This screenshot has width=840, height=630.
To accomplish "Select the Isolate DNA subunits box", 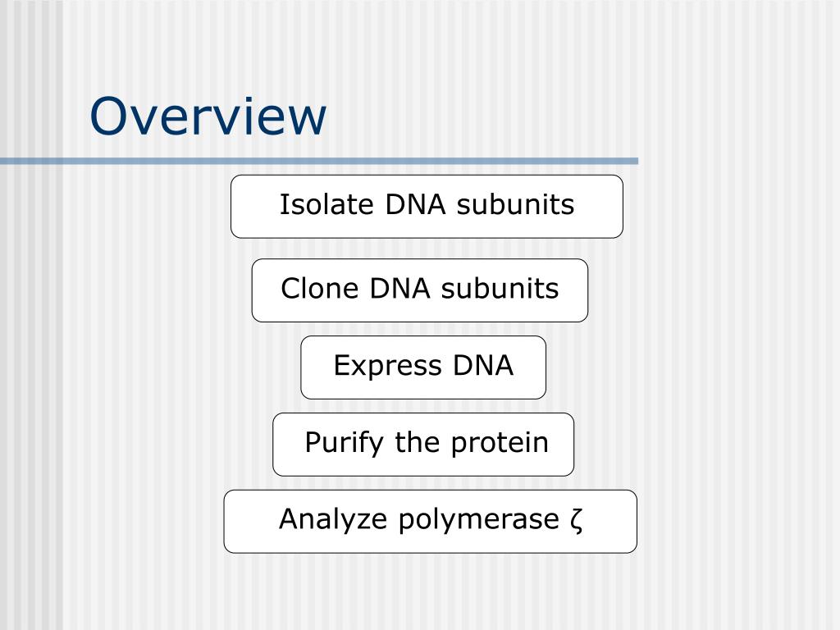I will click(x=427, y=206).
